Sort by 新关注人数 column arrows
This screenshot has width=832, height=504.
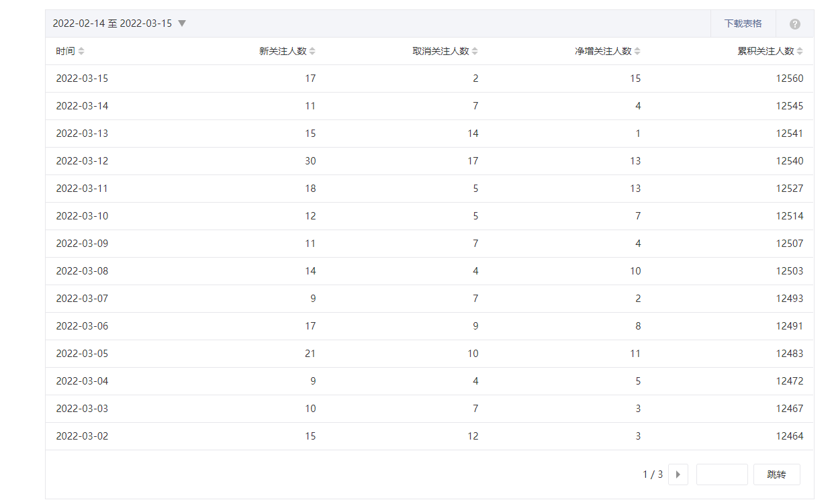pyautogui.click(x=312, y=51)
